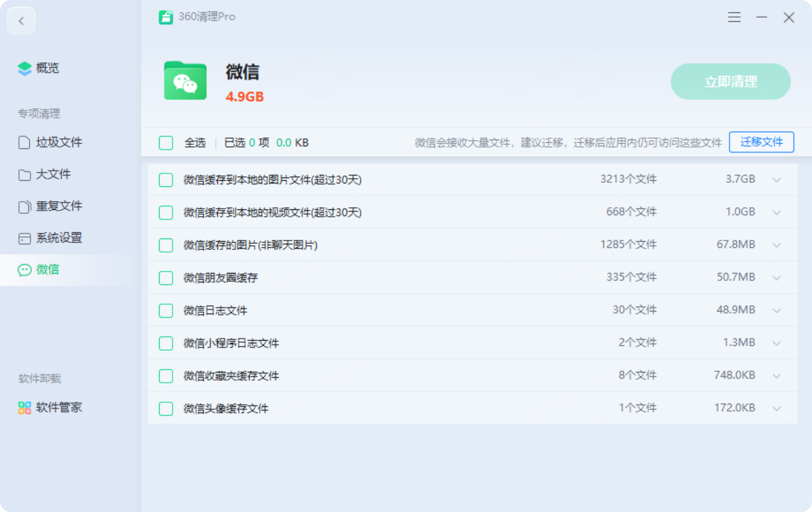The width and height of the screenshot is (812, 512).
Task: Click the 微信头像缓存文件 label
Action: point(226,408)
